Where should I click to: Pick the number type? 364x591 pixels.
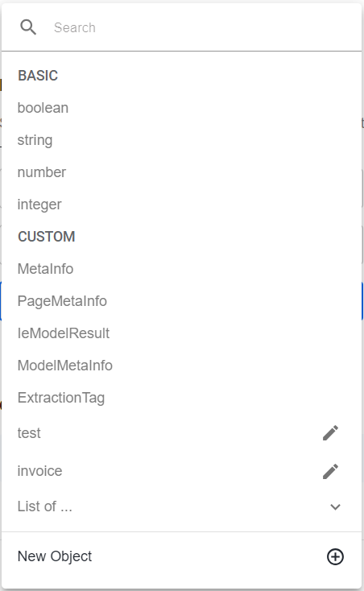[x=181, y=172]
